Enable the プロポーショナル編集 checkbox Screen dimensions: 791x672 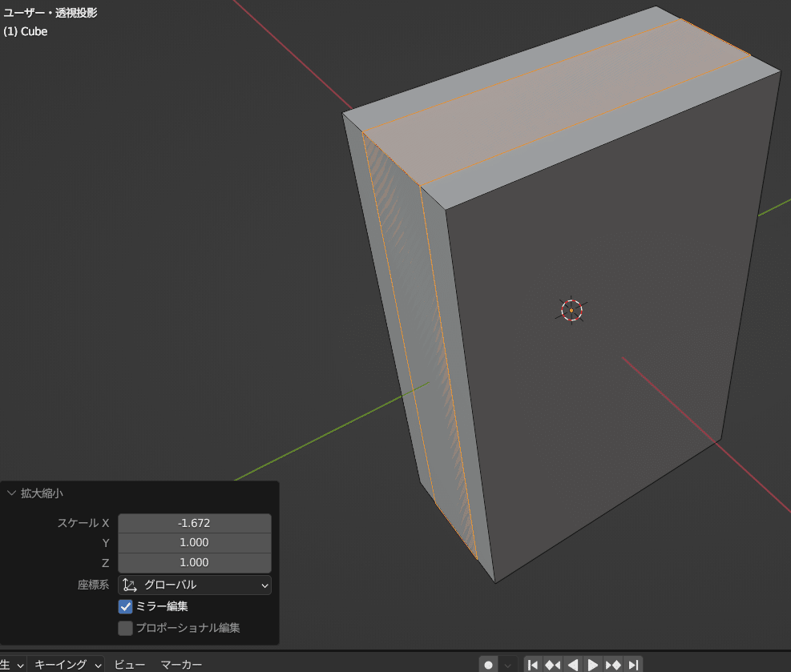125,628
